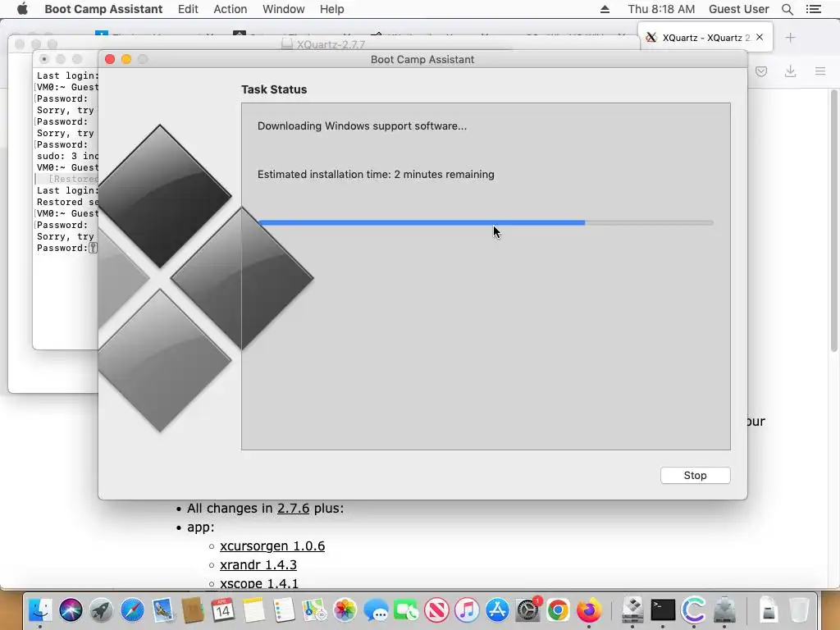This screenshot has width=840, height=630.
Task: Click the Thu 8:18 AM clock
Action: point(661,9)
